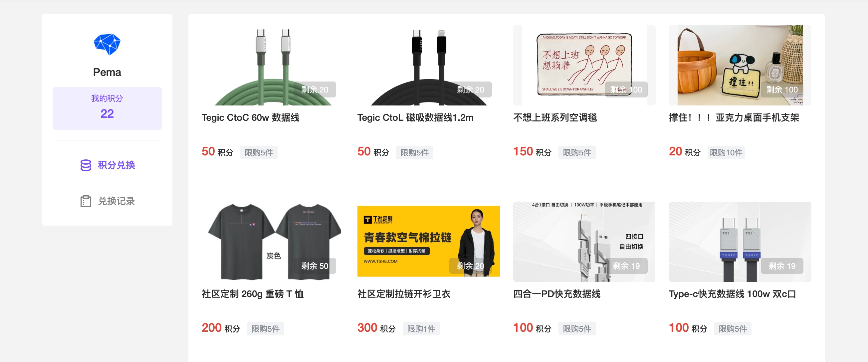
Task: Click the 我的积分 22 points box
Action: point(107,108)
